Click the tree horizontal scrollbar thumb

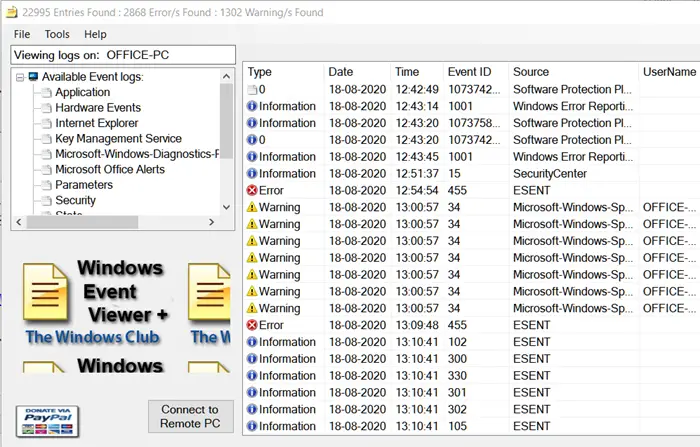click(82, 222)
